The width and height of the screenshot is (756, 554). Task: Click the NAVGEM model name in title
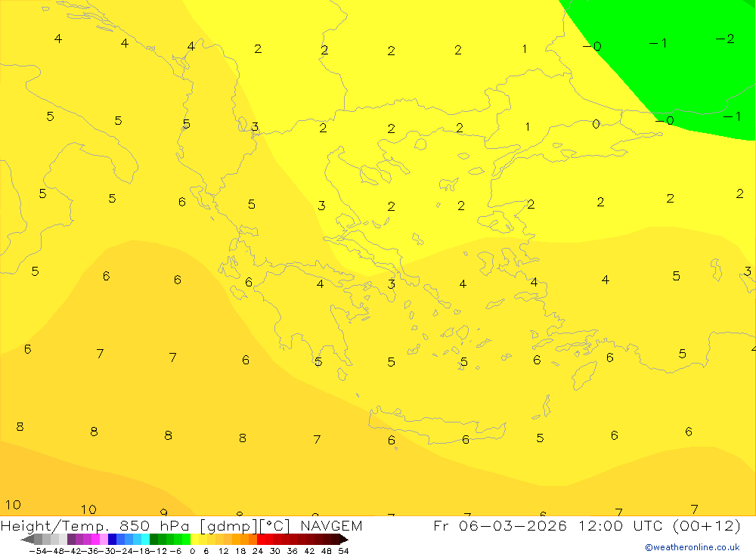click(x=331, y=525)
